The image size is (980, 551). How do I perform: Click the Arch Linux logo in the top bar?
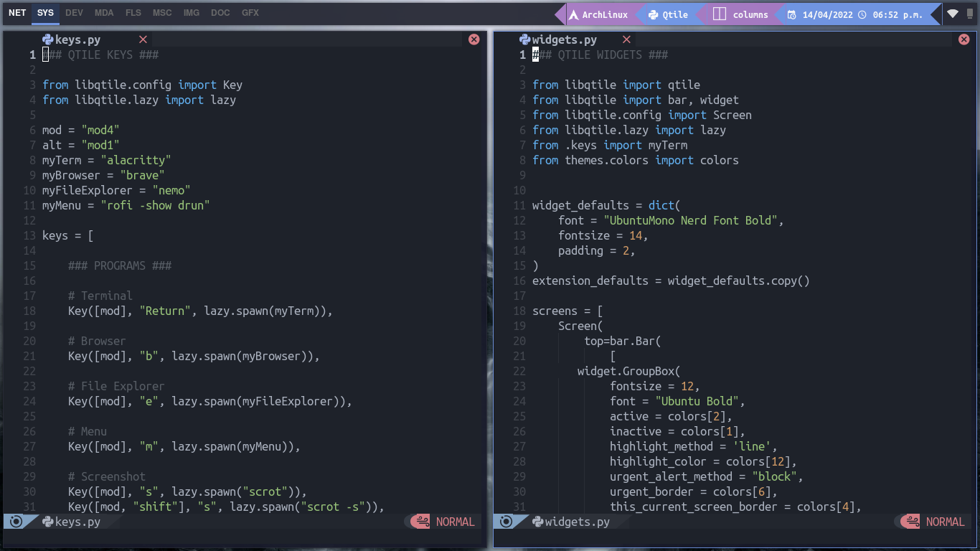point(572,13)
